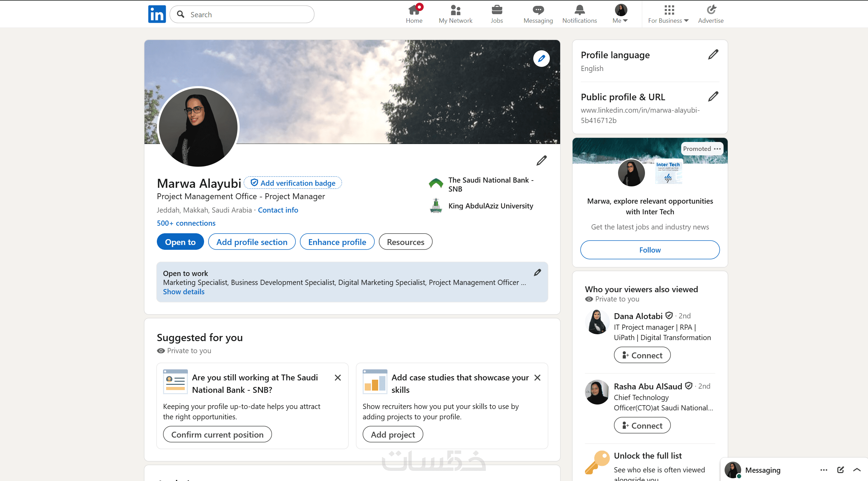Show details of Open to work

tap(184, 292)
